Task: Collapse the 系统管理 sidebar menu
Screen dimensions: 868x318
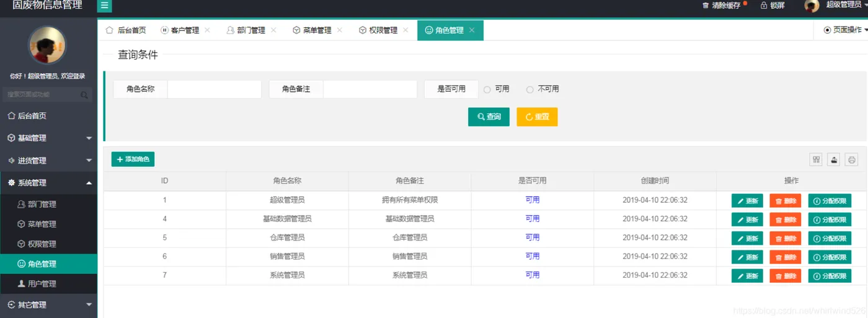Action: (48, 183)
